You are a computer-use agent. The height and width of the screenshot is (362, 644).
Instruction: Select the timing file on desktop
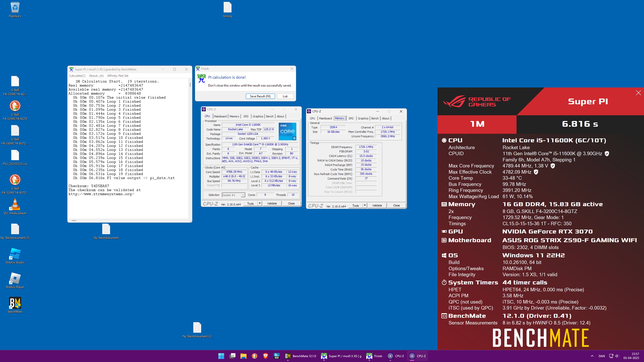(227, 10)
